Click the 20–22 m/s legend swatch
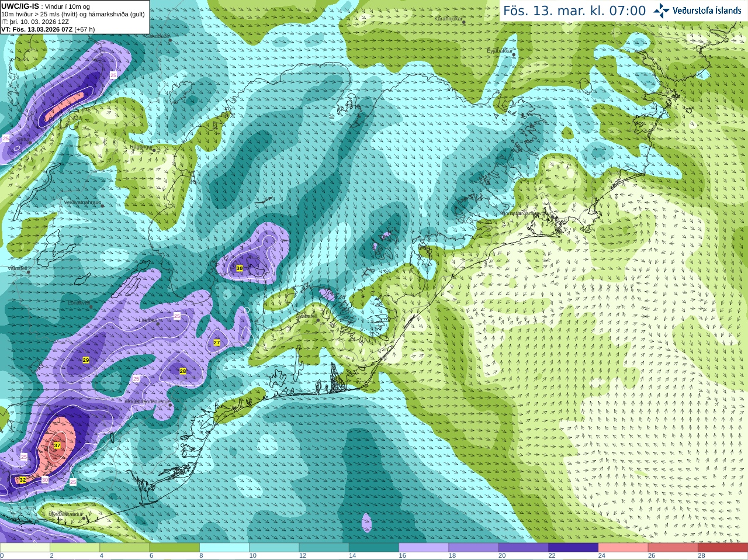This screenshot has height=560, width=748. [524, 548]
